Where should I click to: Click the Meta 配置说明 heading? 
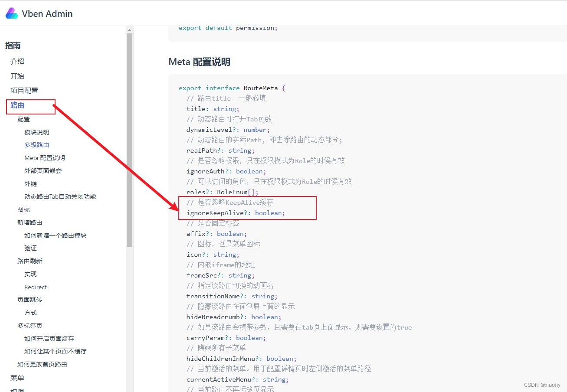click(x=199, y=62)
